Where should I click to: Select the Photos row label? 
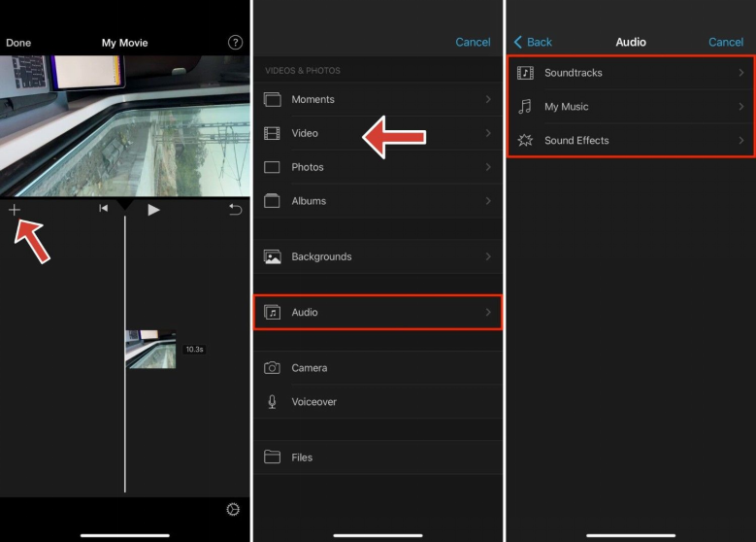pos(308,167)
